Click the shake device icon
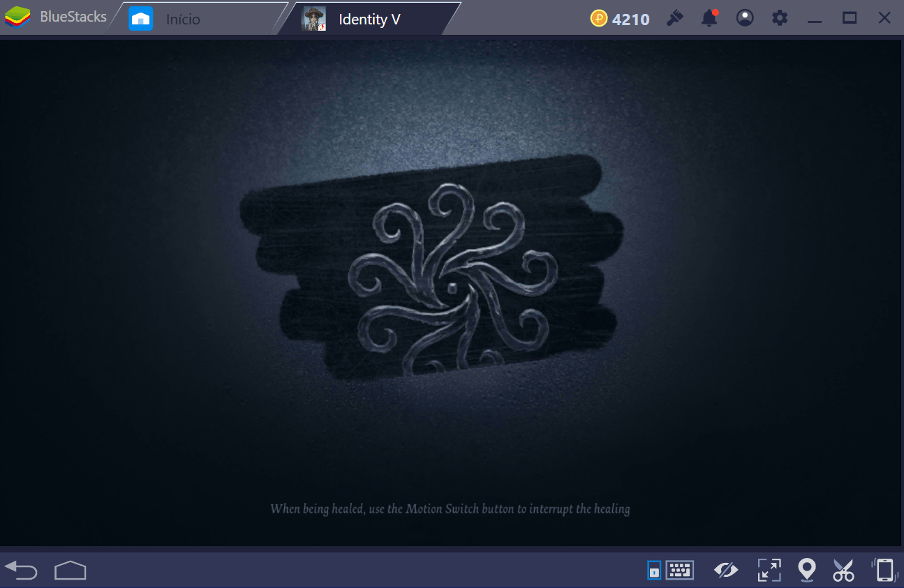The height and width of the screenshot is (588, 904). 884,570
